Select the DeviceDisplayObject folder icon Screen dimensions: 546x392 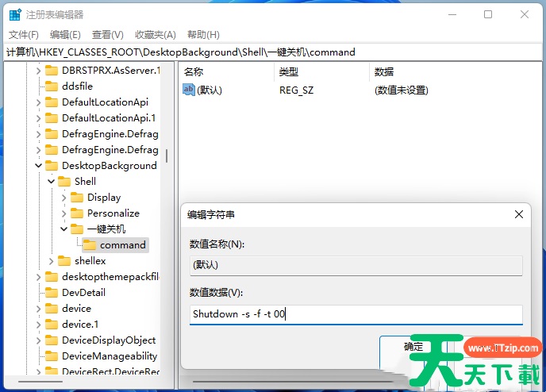click(52, 340)
